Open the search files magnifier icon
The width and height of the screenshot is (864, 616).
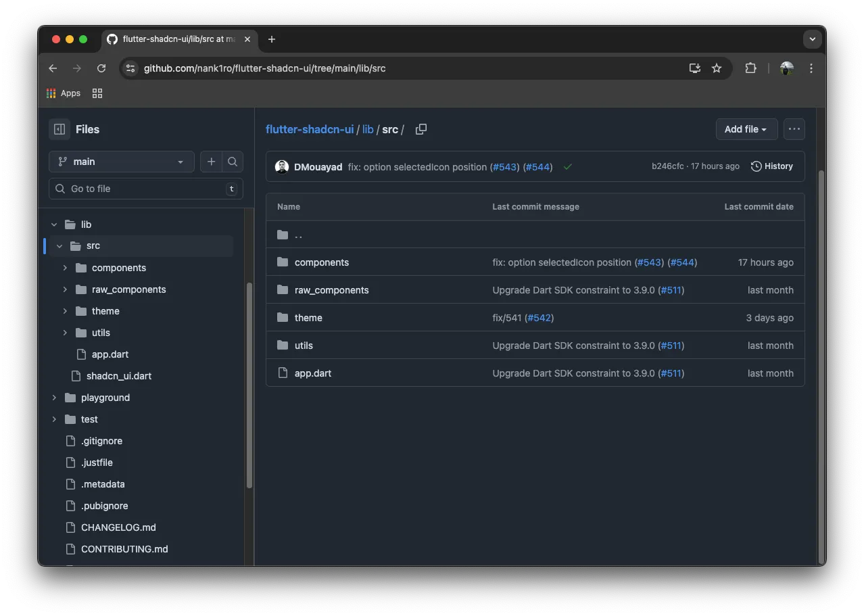click(233, 162)
